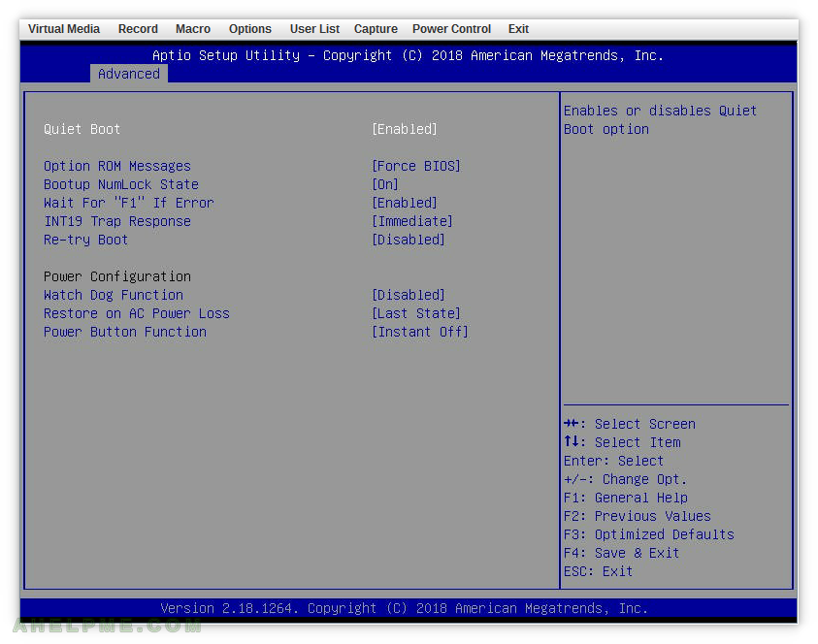This screenshot has width=818, height=644.
Task: Click the F3: Optimized Defaults hint
Action: 648,534
